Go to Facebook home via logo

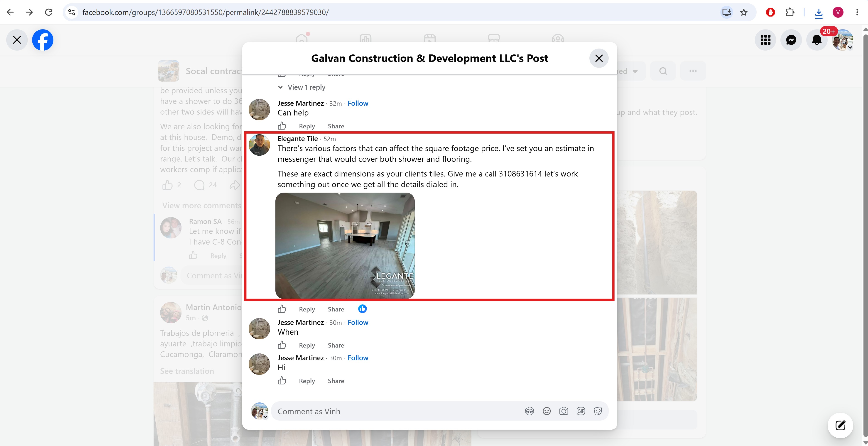[43, 40]
